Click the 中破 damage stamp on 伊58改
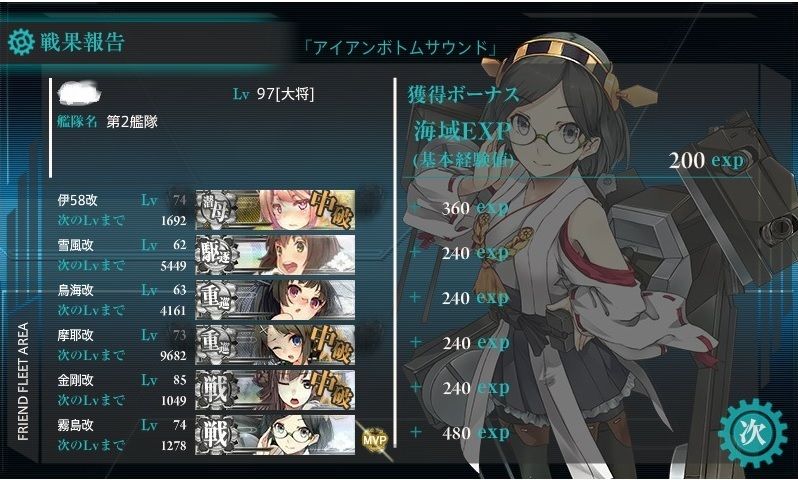 point(331,208)
